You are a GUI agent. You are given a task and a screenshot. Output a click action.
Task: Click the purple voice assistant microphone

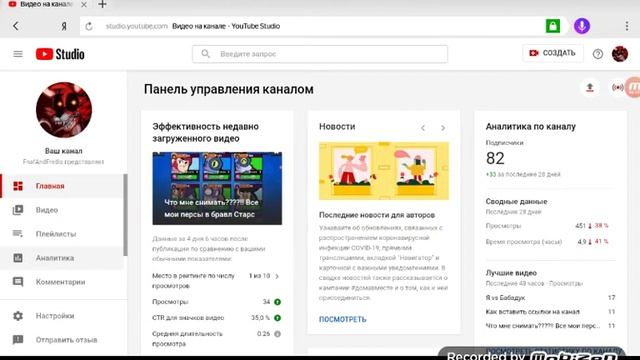(582, 26)
